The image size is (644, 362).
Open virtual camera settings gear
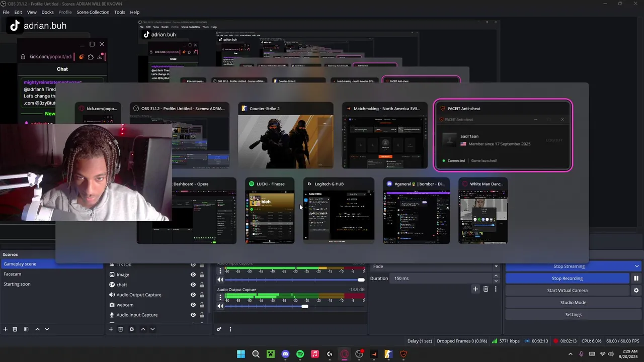click(636, 290)
